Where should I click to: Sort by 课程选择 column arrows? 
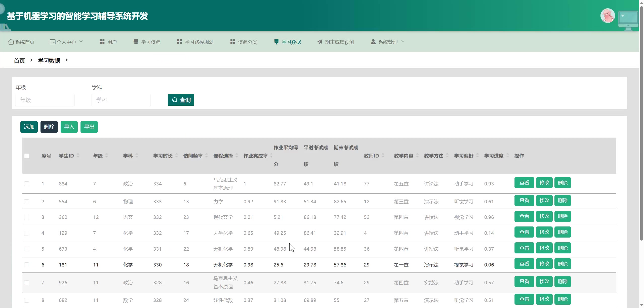(x=237, y=156)
